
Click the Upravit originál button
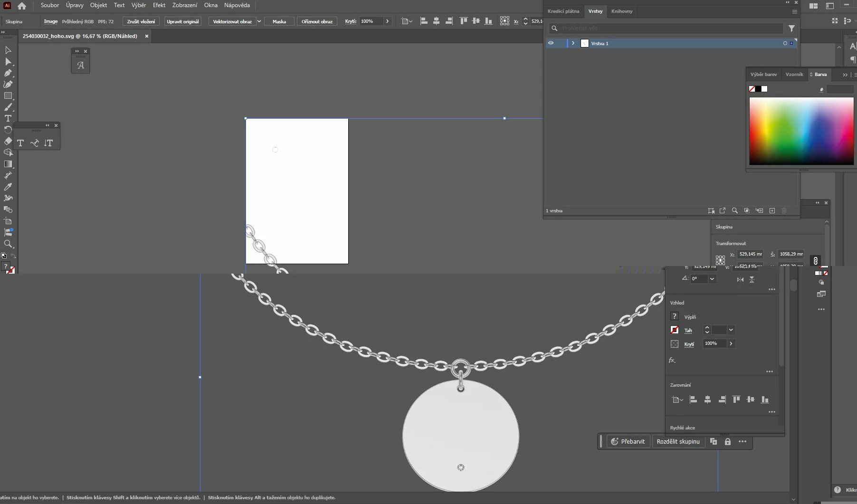183,21
